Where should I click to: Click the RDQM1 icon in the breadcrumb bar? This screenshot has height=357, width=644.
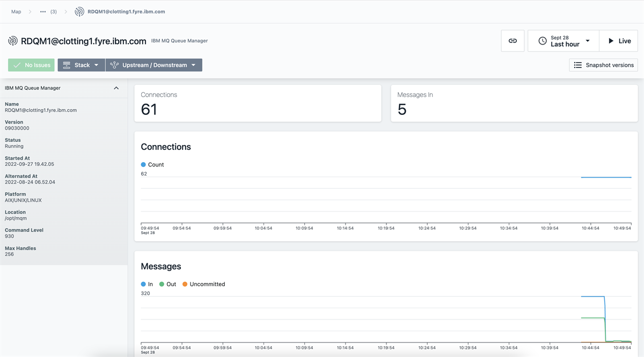point(79,11)
